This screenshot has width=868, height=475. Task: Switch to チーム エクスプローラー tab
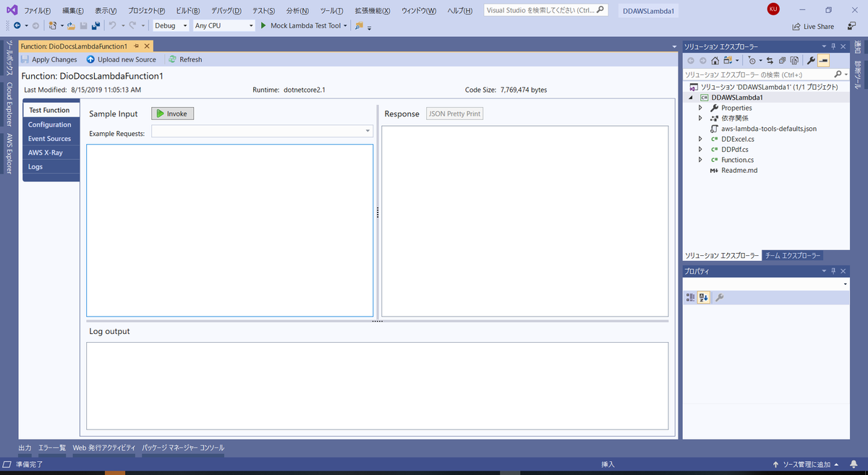point(793,256)
